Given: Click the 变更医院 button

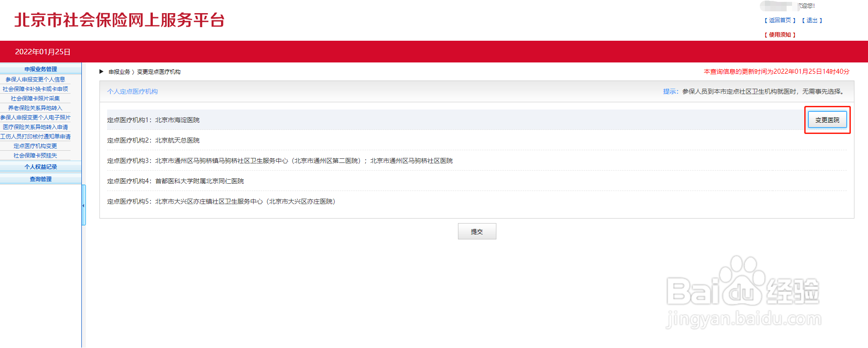Looking at the screenshot, I should 827,120.
